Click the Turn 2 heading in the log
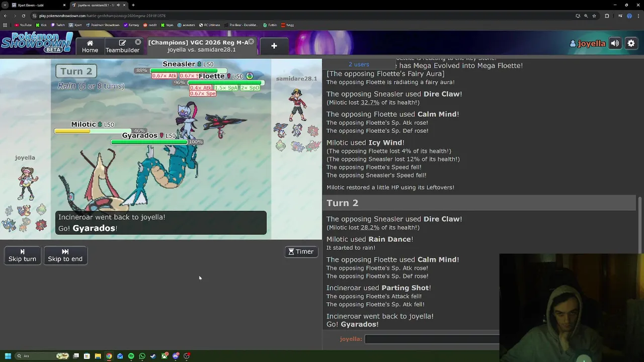This screenshot has width=644, height=362. 342,203
